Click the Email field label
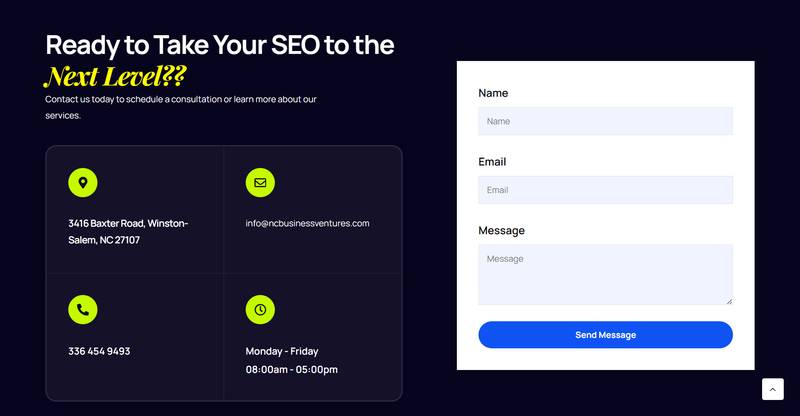 492,162
